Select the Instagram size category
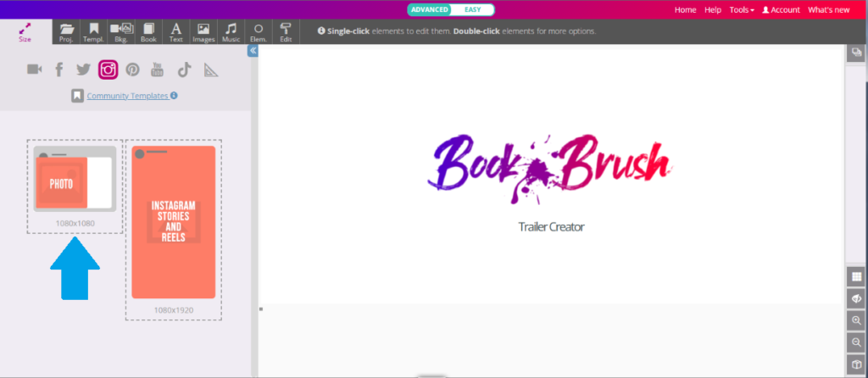 point(108,69)
